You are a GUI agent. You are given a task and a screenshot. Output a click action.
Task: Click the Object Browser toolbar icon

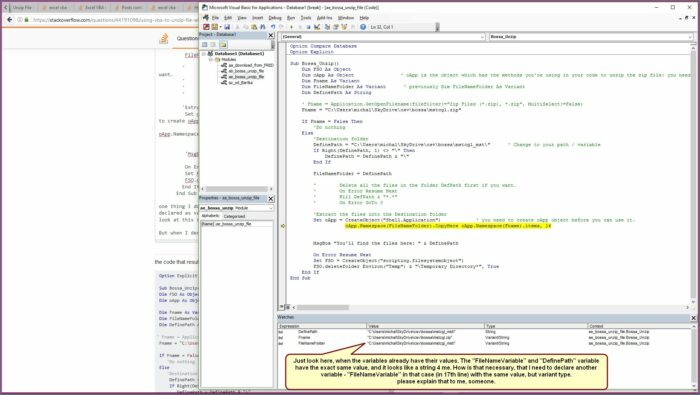click(344, 27)
